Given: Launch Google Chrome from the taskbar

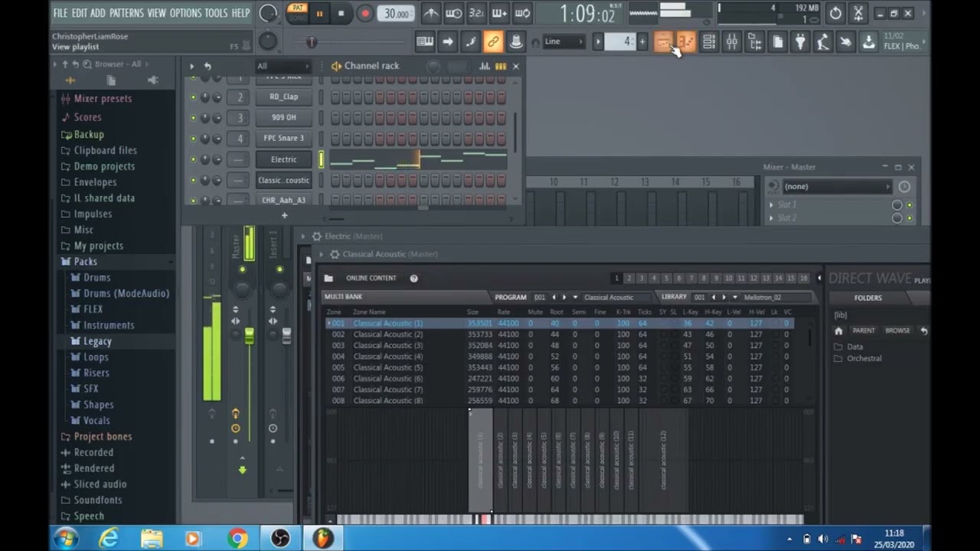Looking at the screenshot, I should pyautogui.click(x=237, y=539).
